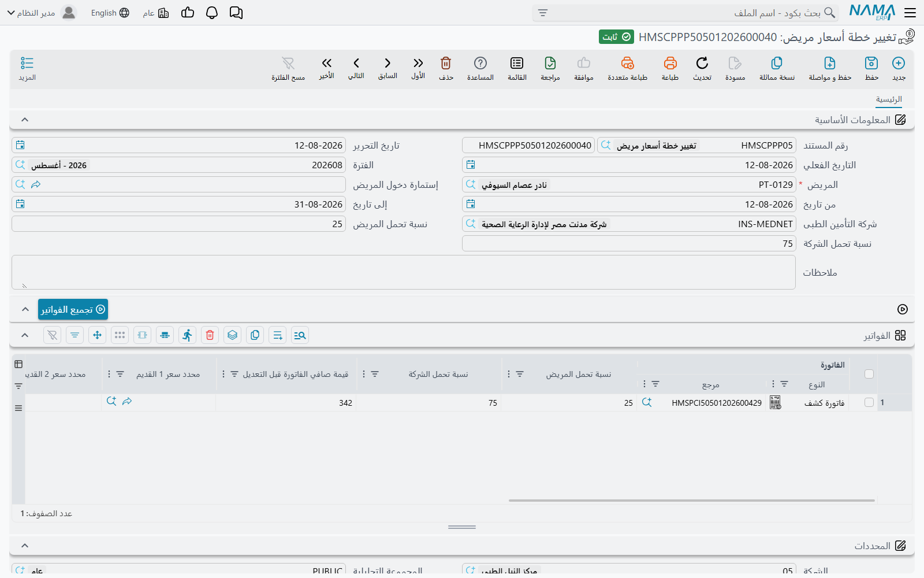Screen dimensions: 924x578
Task: Click the مسوده (Draft) toolbar icon
Action: point(735,63)
